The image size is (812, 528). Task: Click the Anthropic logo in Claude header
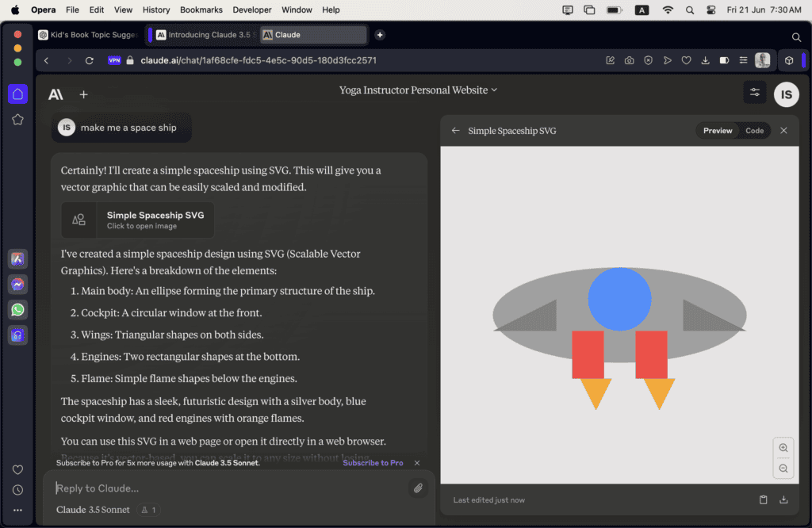click(x=56, y=94)
